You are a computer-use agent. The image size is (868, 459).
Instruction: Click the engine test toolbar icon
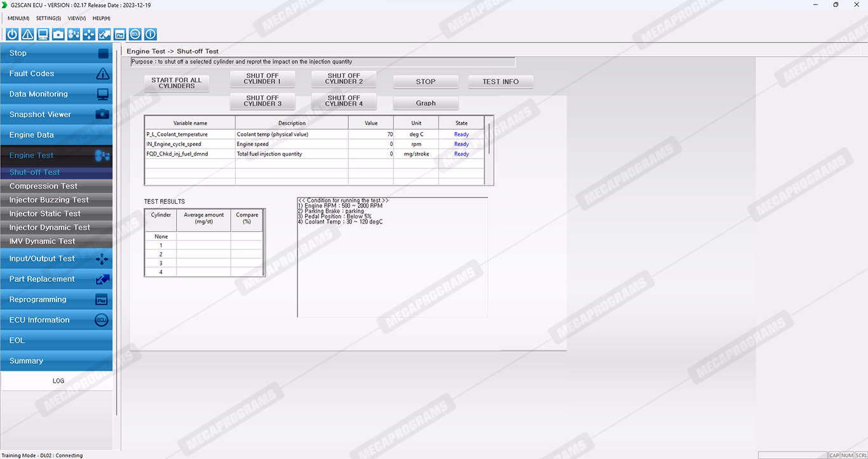pos(74,34)
